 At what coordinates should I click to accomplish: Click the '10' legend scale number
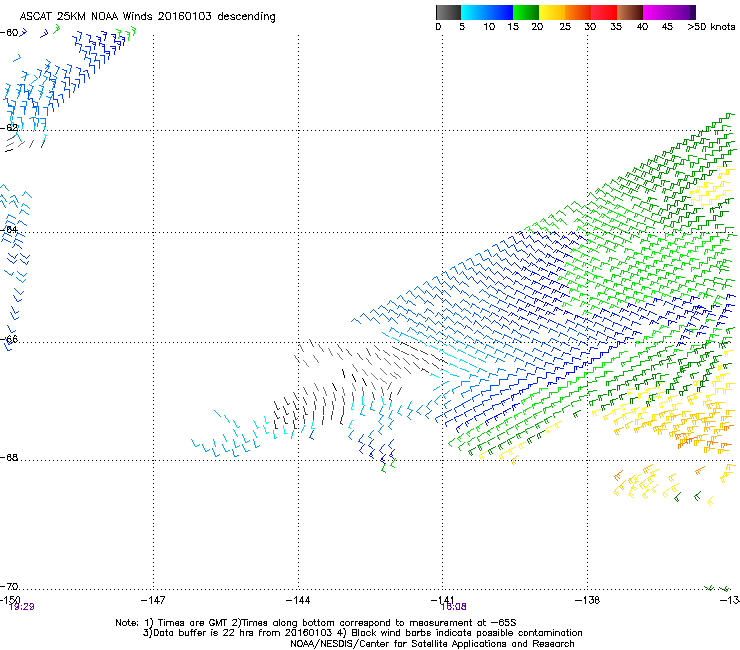(489, 27)
